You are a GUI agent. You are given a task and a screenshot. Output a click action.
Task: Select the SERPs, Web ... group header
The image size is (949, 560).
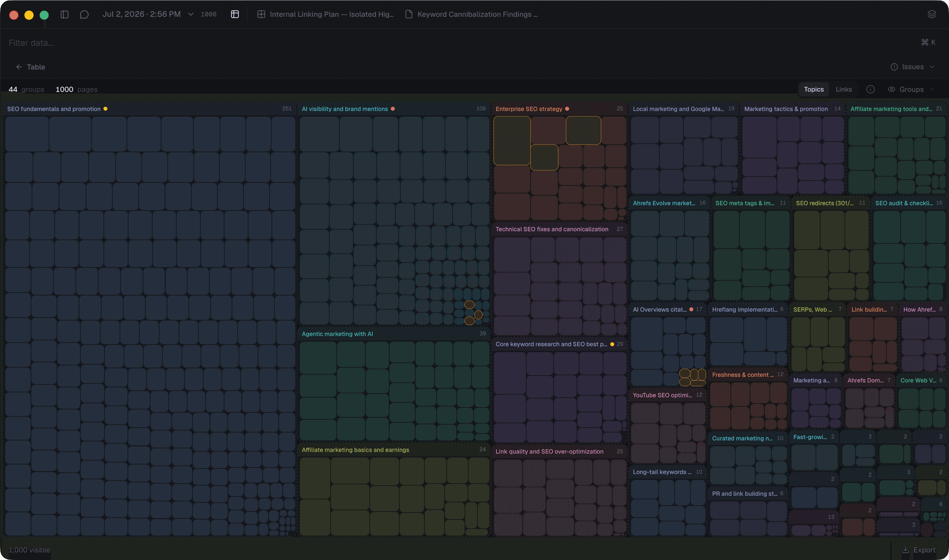(x=817, y=309)
